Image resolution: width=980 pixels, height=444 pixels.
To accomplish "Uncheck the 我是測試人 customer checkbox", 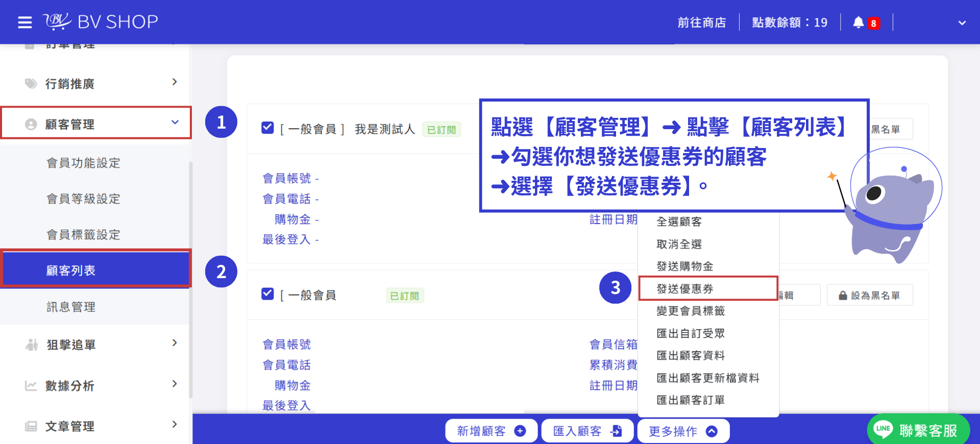I will [267, 128].
